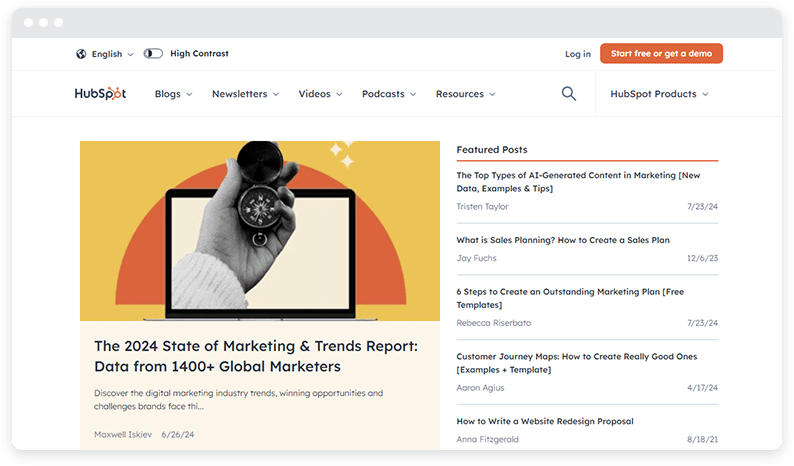Viewport: 794px width, 466px height.
Task: Click the date 6/26/24
Action: point(178,435)
